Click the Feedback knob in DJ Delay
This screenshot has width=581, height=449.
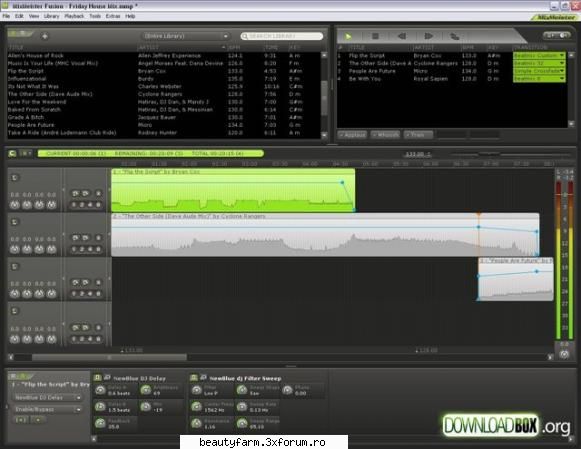point(100,423)
